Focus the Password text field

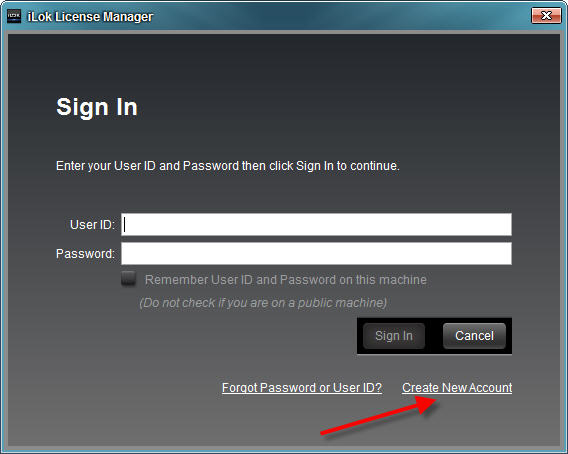tap(316, 254)
